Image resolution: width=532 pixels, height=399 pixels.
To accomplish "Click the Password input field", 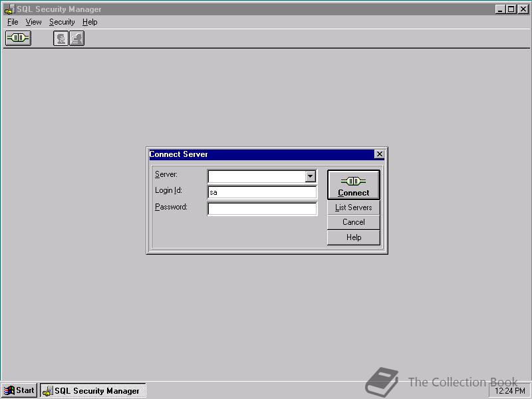I will point(262,209).
